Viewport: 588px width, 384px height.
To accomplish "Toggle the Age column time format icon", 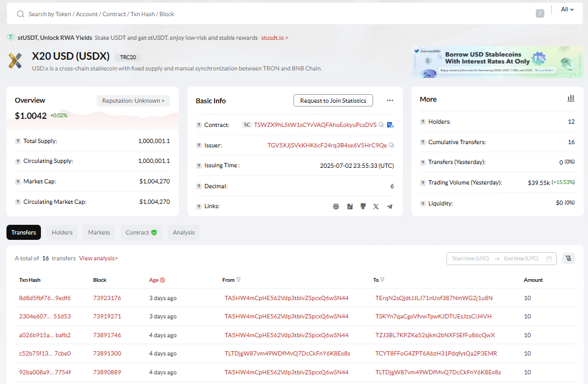I will (163, 280).
